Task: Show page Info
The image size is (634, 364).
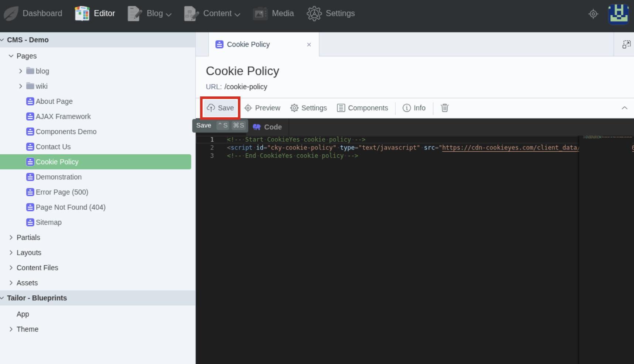Action: click(x=414, y=108)
